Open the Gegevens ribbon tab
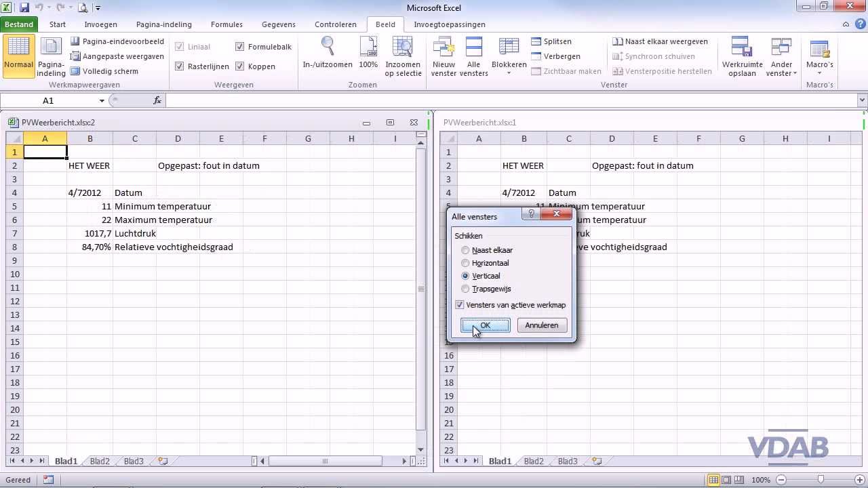The width and height of the screenshot is (868, 488). coord(279,24)
